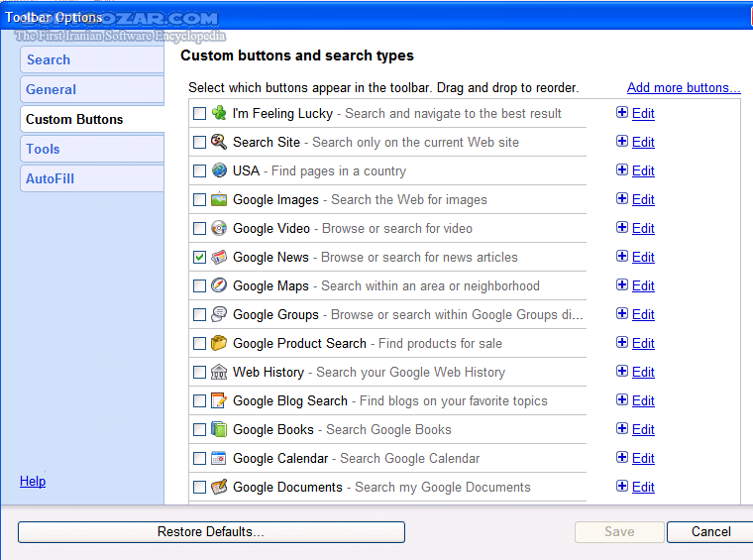
Task: Expand the plus icon in USA row
Action: [x=622, y=169]
